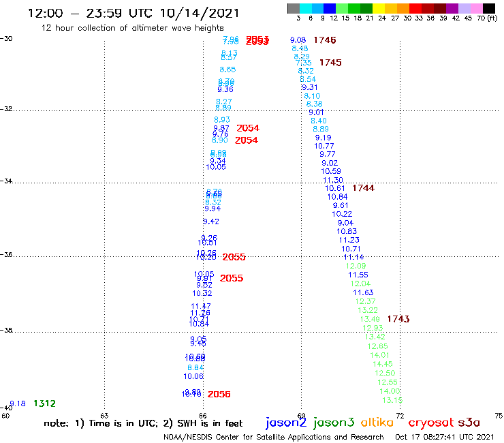Click the '1746' time label
The image size is (504, 443).
point(325,40)
